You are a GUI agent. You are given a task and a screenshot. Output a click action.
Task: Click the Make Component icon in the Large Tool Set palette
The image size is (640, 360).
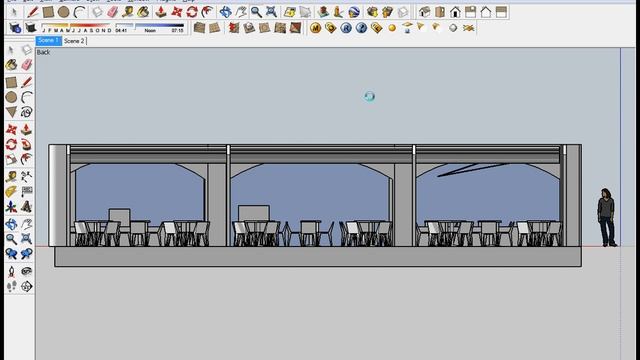click(x=27, y=50)
